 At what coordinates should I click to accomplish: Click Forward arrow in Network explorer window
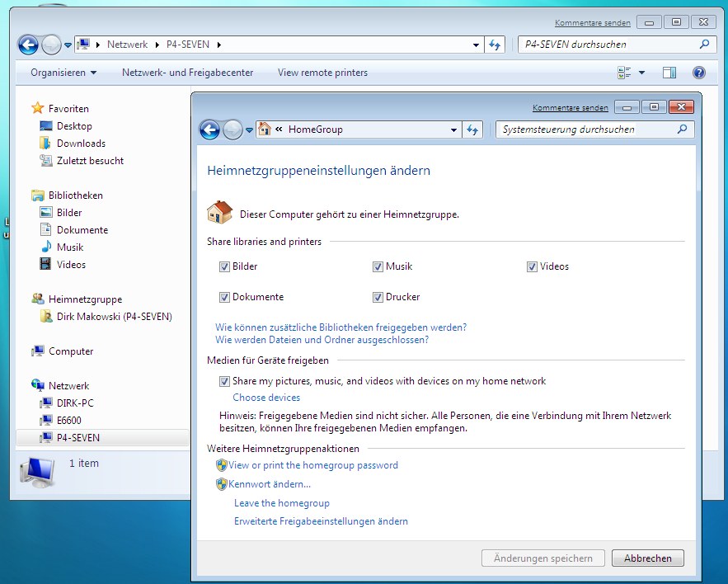click(51, 45)
